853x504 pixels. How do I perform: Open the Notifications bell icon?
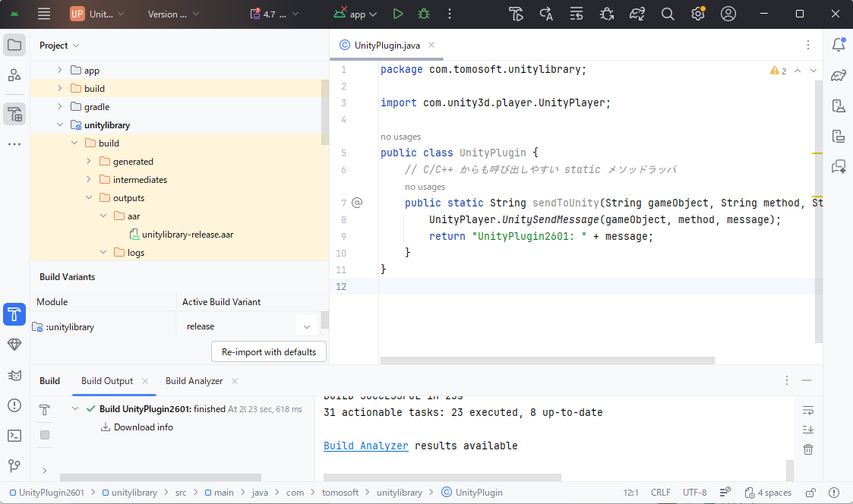click(x=839, y=45)
